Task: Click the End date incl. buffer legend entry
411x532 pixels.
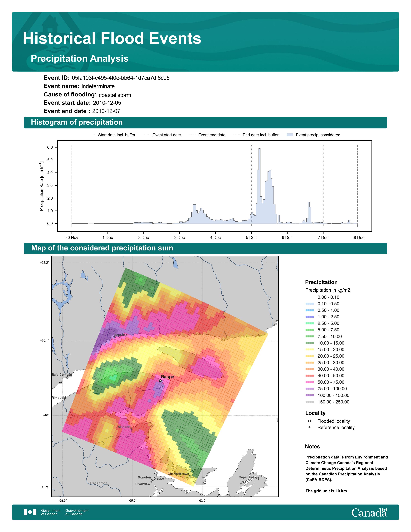Action: [256, 135]
